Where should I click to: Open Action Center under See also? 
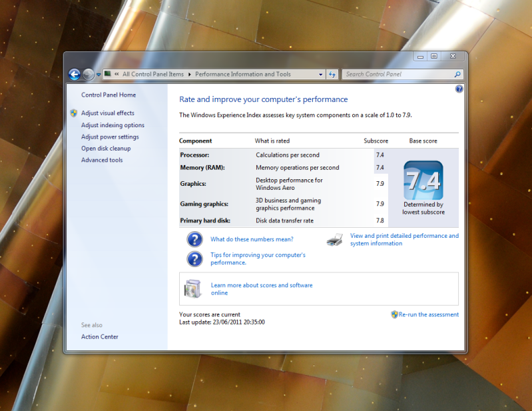coord(100,336)
